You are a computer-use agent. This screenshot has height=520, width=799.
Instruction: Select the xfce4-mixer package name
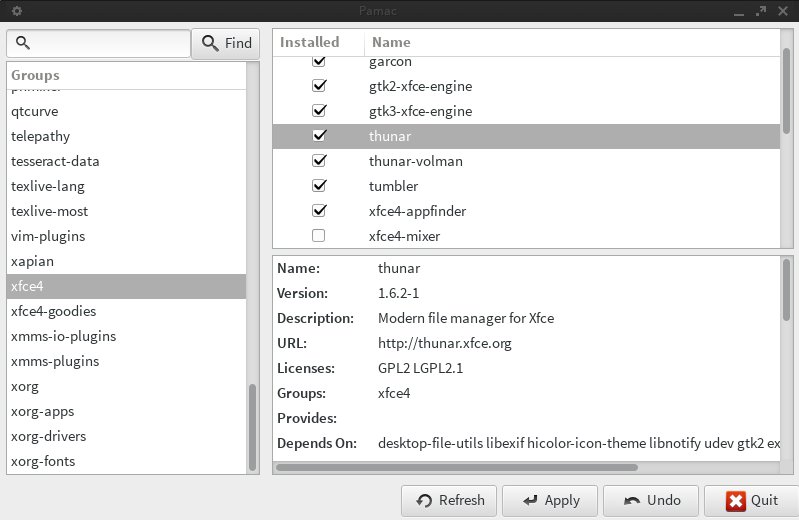(x=404, y=236)
